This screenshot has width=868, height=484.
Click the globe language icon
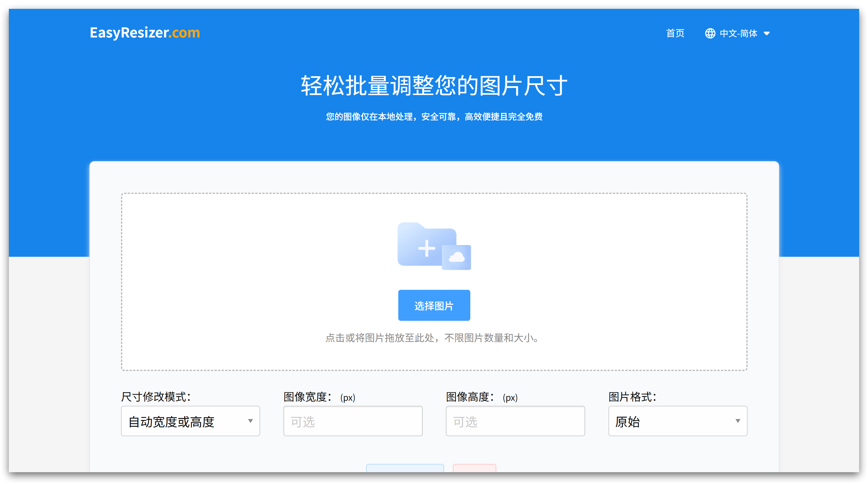coord(710,33)
